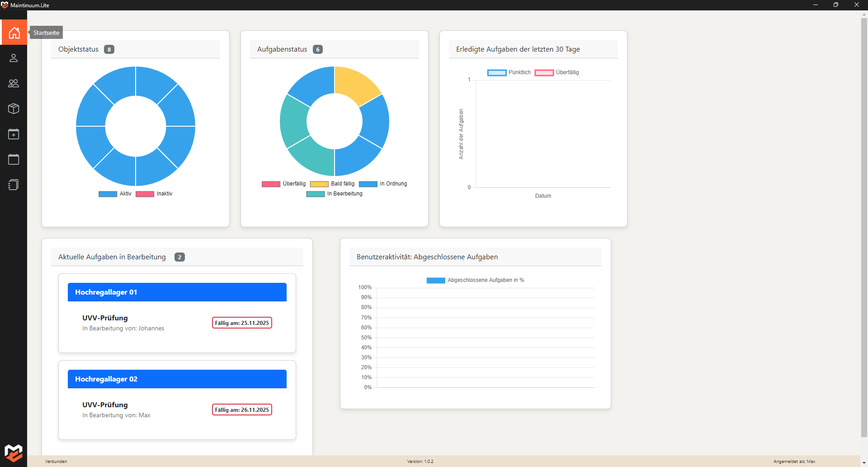This screenshot has width=868, height=467.
Task: Toggle the In Bearbeitung legend entry
Action: 335,194
